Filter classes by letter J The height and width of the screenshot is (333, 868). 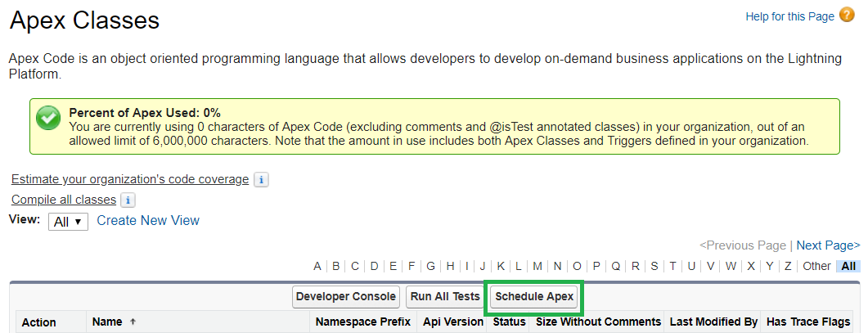pyautogui.click(x=483, y=267)
